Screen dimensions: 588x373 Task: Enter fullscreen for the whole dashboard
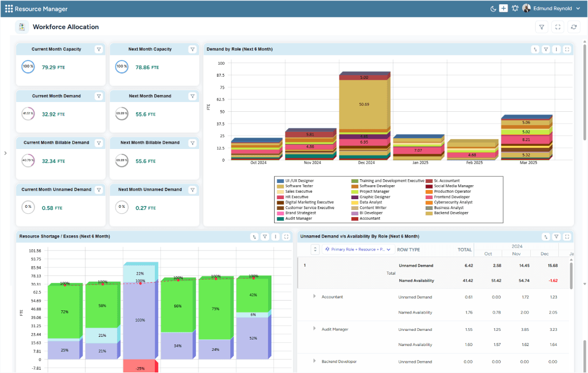coord(558,27)
